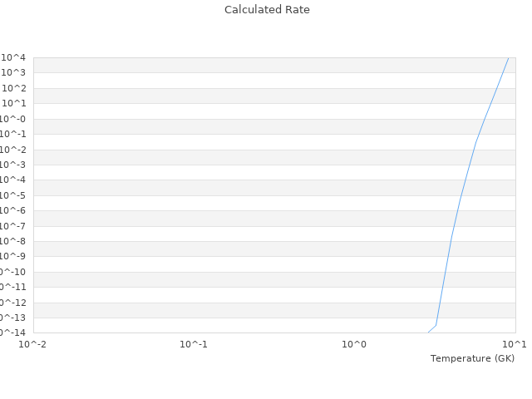The height and width of the screenshot is (399, 532).
Task: Click the y-axis 10^-7 tick label
Action: click(x=12, y=226)
